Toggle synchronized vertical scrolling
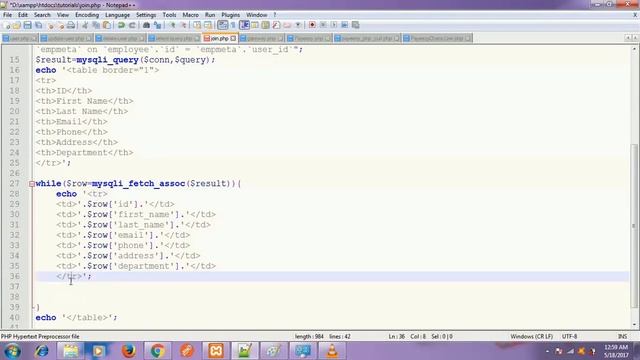Viewport: 640px width, 360px height. click(197, 25)
